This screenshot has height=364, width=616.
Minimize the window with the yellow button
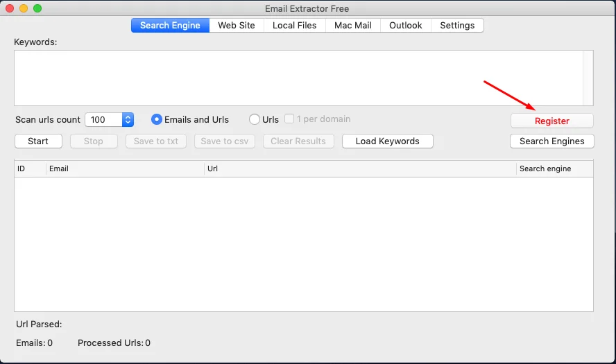point(24,8)
